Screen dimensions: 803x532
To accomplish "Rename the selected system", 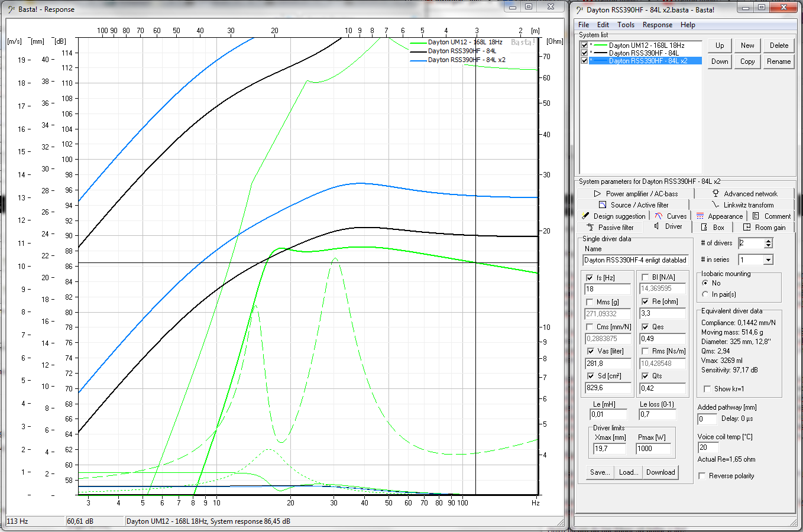I will (x=779, y=61).
